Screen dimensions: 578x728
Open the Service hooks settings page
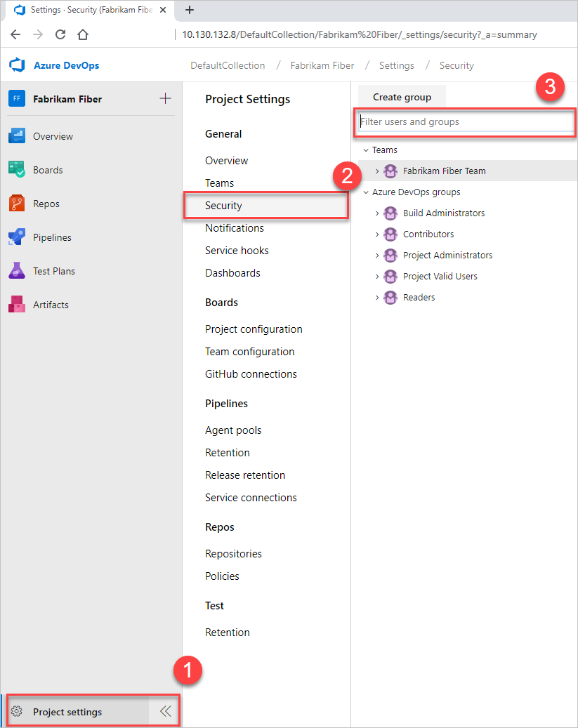(x=239, y=250)
